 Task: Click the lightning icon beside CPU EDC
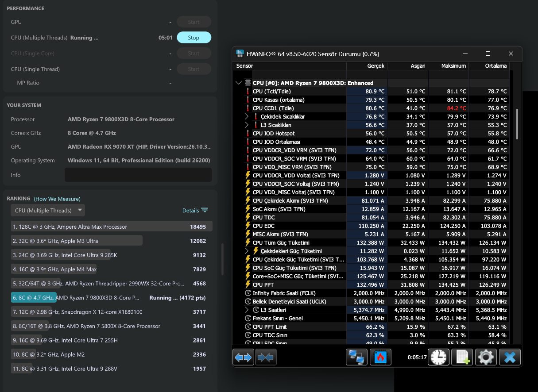248,226
